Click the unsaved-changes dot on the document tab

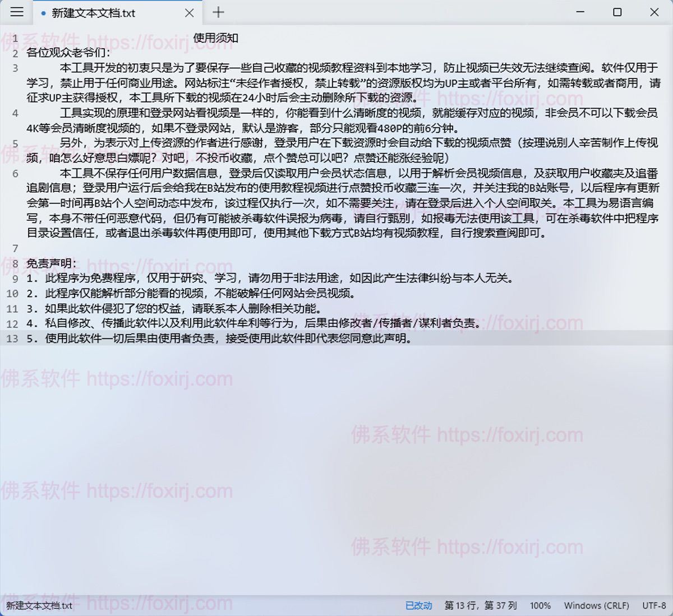pos(44,12)
